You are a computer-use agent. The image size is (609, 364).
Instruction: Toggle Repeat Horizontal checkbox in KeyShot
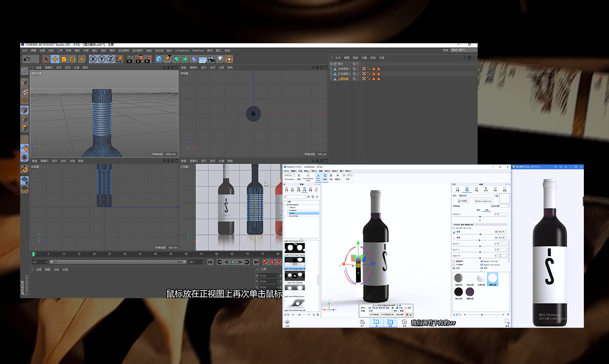click(x=482, y=265)
